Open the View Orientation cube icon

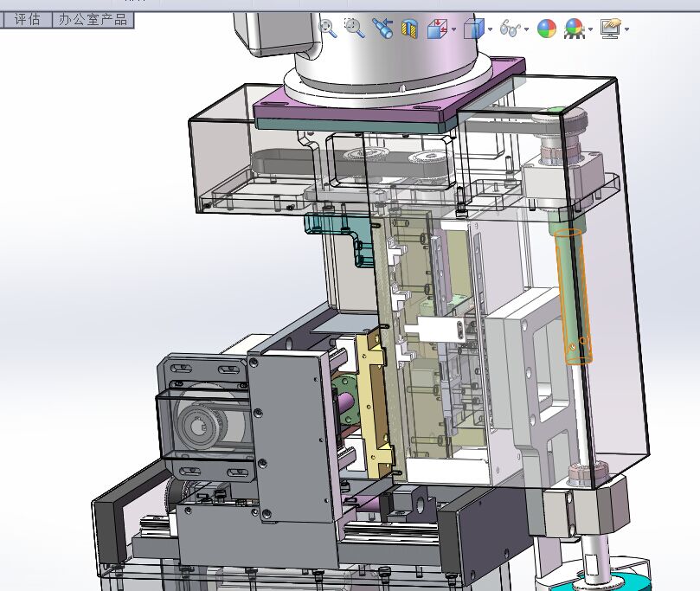pyautogui.click(x=438, y=29)
